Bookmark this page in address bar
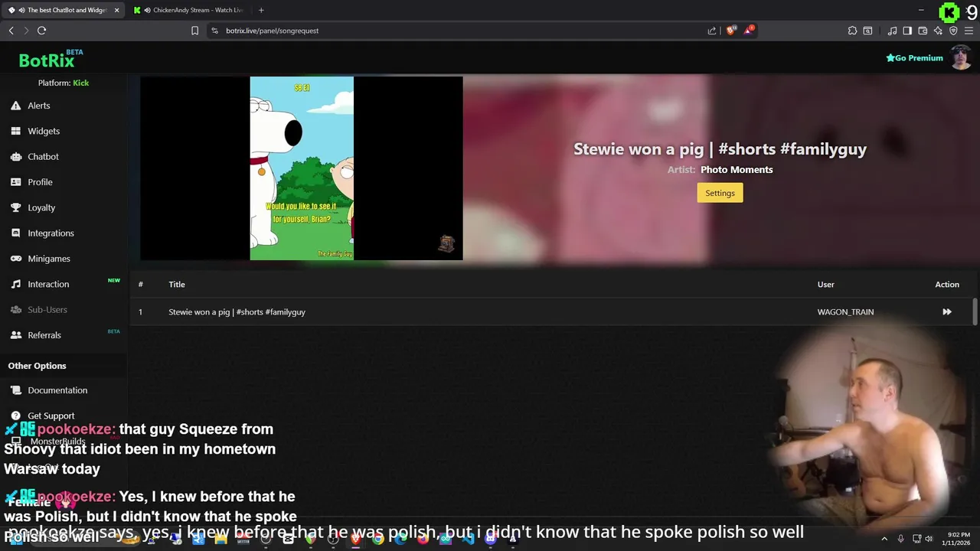Screen dimensions: 980x551 (x=194, y=31)
